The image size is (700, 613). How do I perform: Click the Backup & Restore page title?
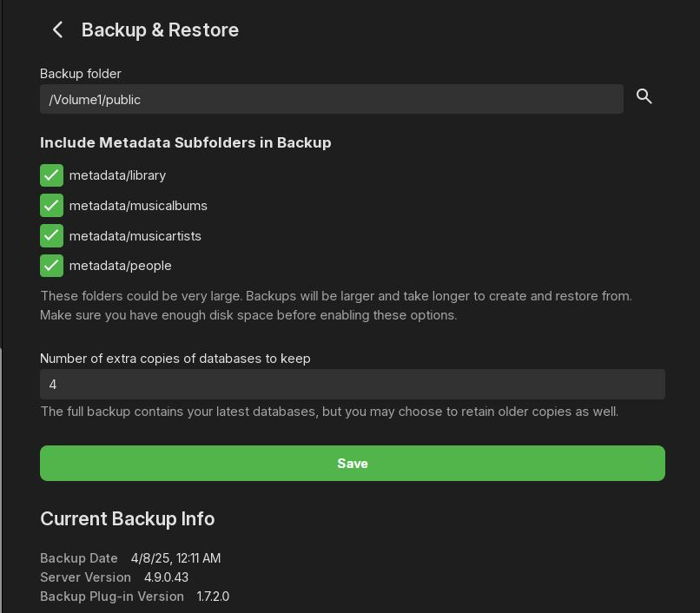click(160, 30)
